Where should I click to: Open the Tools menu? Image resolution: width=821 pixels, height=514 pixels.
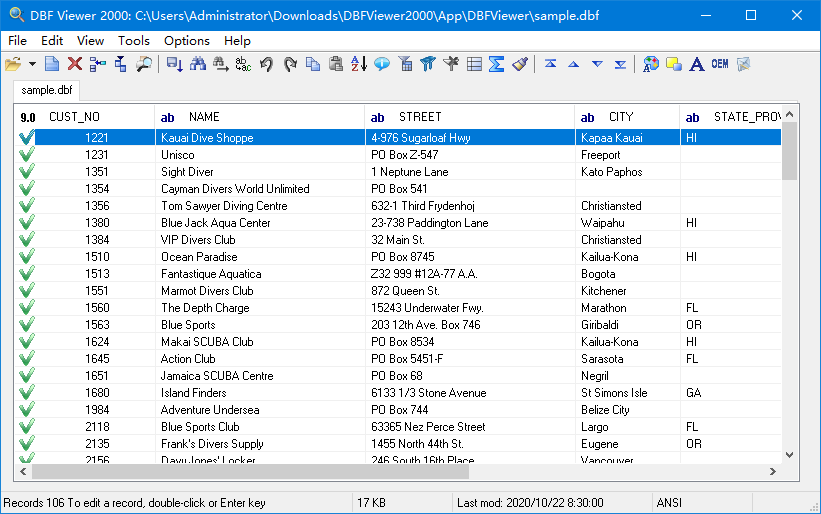pos(134,40)
